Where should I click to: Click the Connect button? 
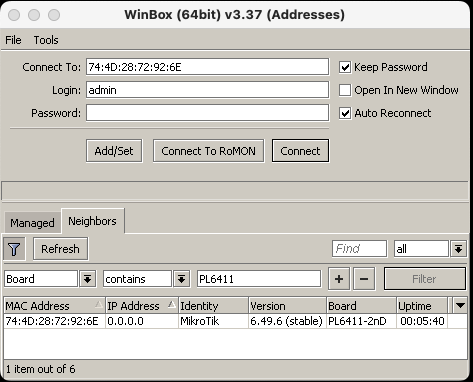pos(300,151)
